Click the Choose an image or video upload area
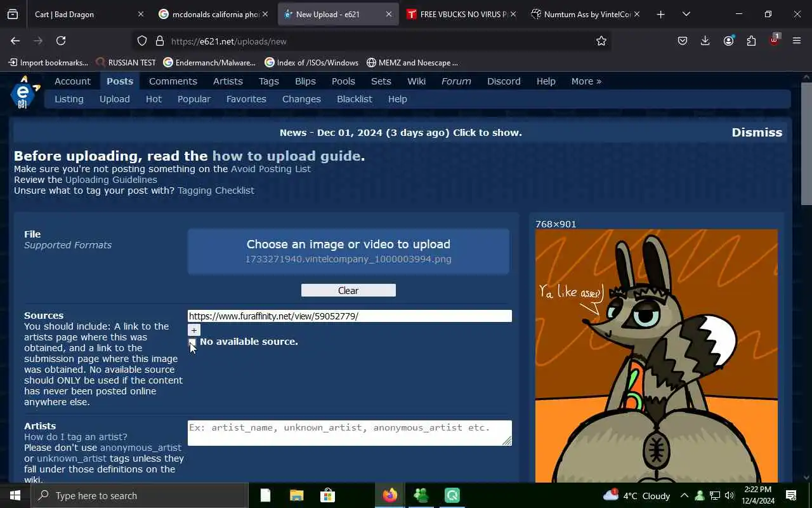 coord(348,251)
